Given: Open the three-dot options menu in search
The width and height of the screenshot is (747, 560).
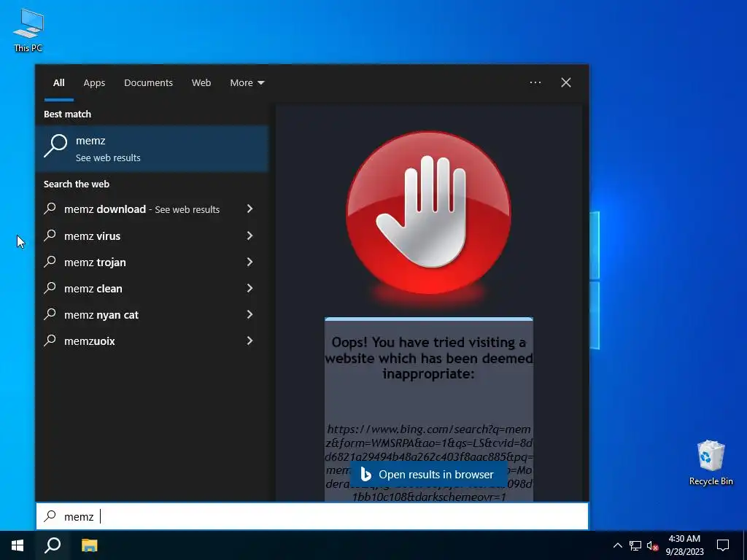Looking at the screenshot, I should 535,82.
